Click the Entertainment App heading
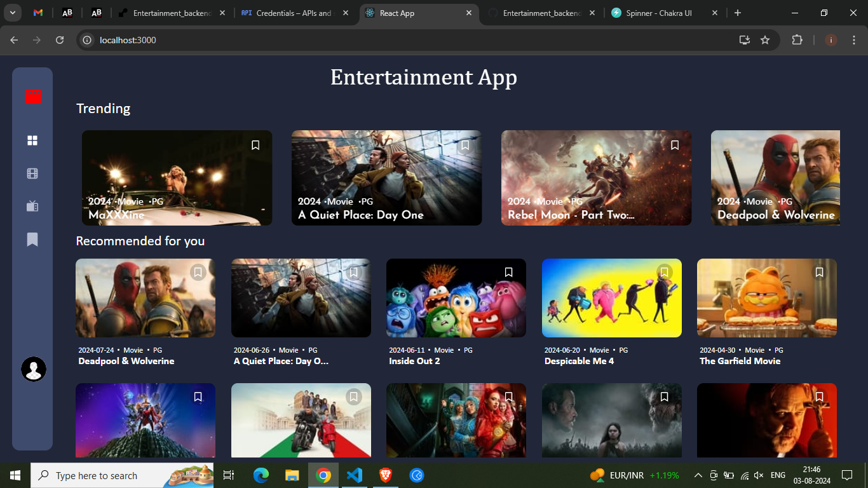The image size is (868, 488). click(424, 78)
